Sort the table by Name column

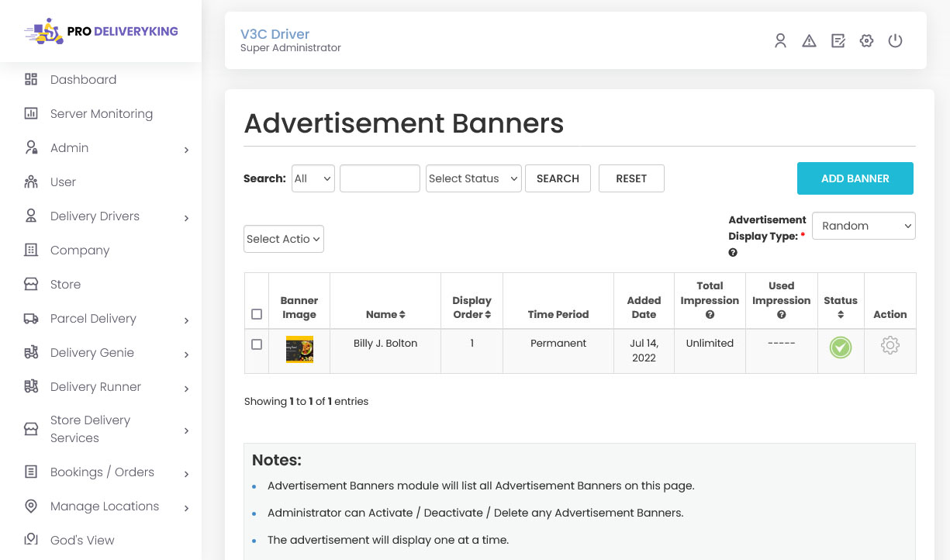point(385,314)
